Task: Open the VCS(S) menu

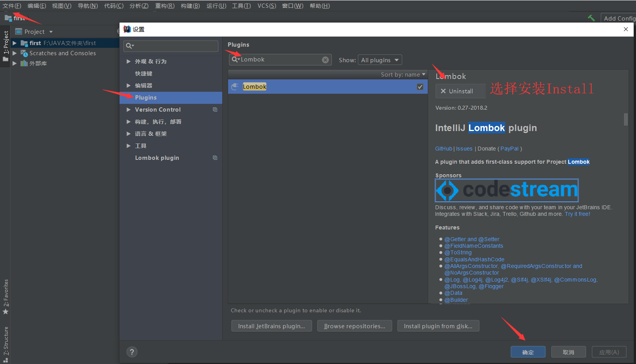Action: 267,6
